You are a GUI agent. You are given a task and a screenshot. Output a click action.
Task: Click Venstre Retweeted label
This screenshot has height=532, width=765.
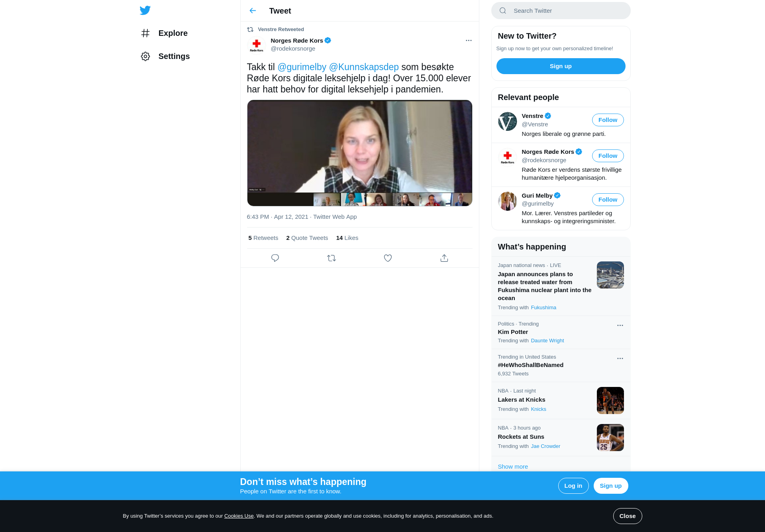click(281, 29)
